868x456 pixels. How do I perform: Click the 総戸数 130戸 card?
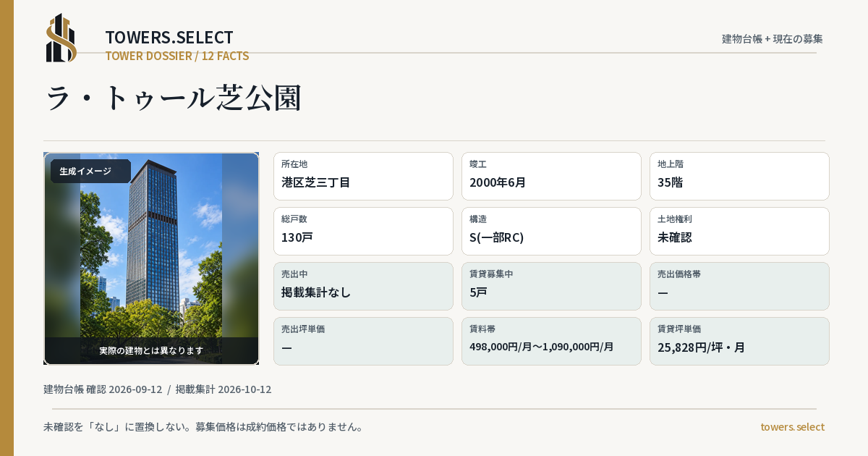click(363, 231)
